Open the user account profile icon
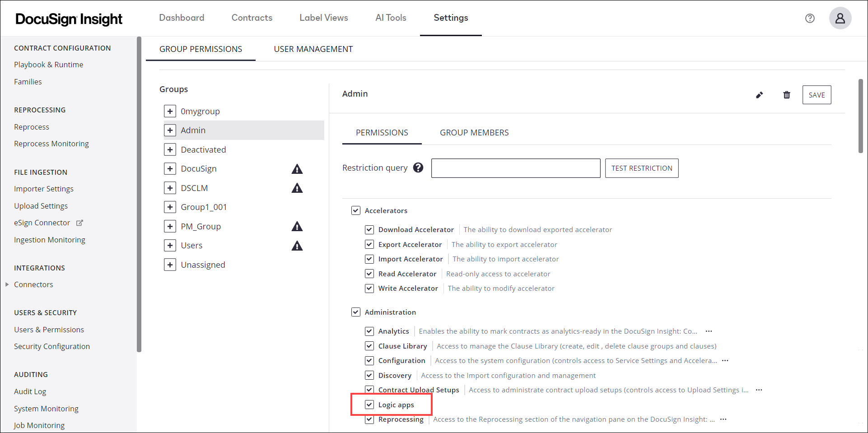 [x=840, y=18]
